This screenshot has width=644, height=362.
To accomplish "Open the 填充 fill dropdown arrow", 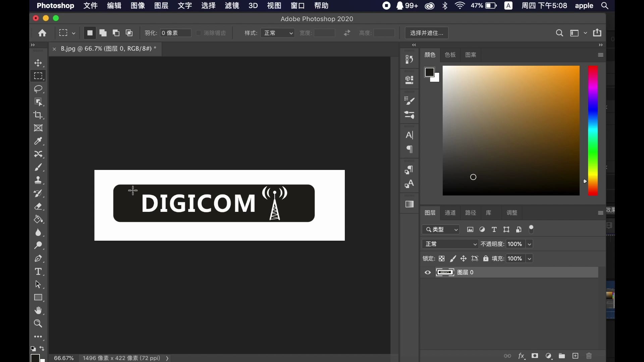I will click(x=529, y=258).
